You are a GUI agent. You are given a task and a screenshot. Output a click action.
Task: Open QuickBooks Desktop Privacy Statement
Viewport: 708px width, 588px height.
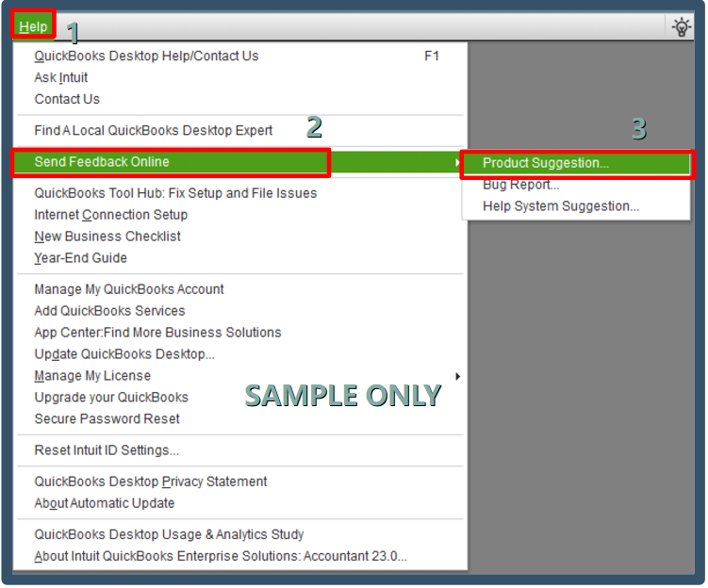coord(150,482)
